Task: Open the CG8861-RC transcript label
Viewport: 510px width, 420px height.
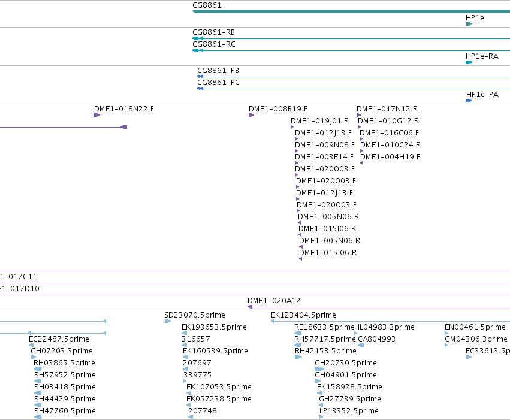Action: point(214,44)
